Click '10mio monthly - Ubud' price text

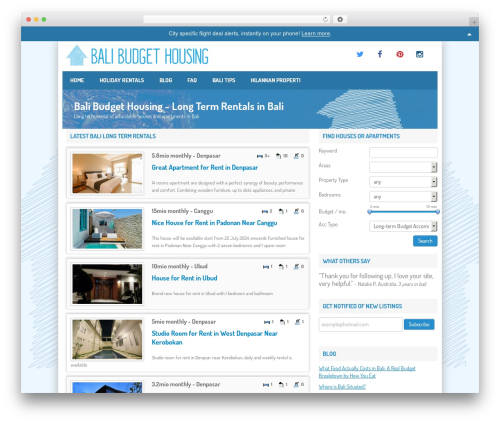(x=179, y=266)
